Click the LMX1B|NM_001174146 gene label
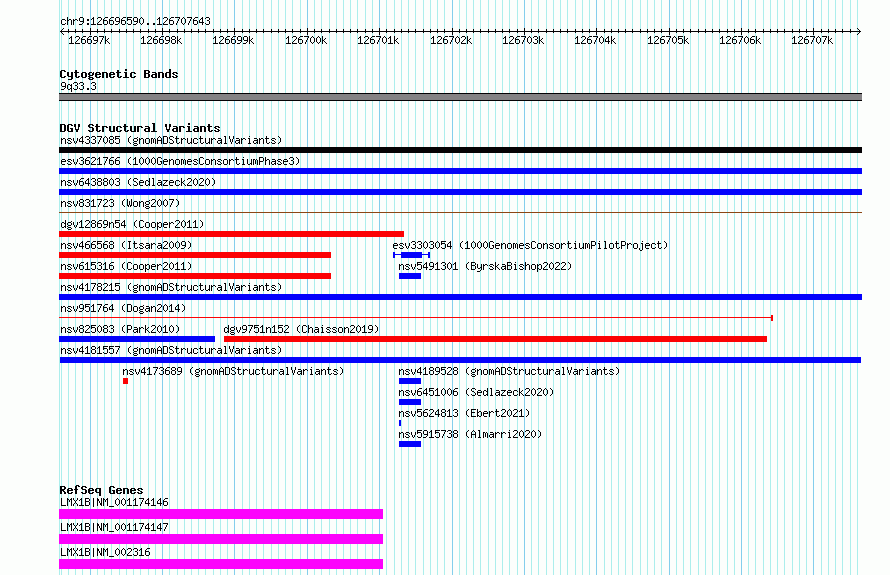Screen dimensions: 890x575 click(114, 502)
